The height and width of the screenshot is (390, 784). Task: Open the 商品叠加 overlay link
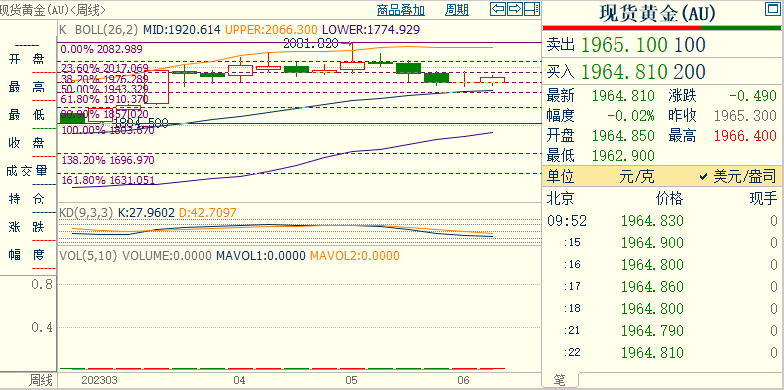coord(400,10)
